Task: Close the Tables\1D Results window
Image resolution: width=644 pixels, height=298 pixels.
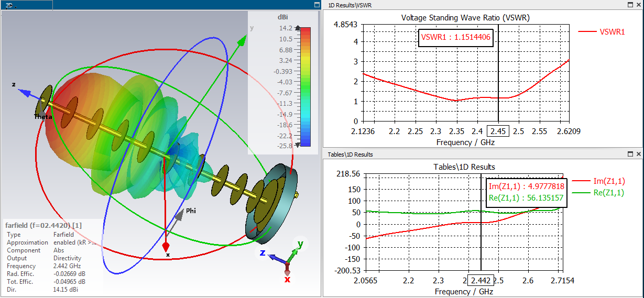Action: point(638,154)
